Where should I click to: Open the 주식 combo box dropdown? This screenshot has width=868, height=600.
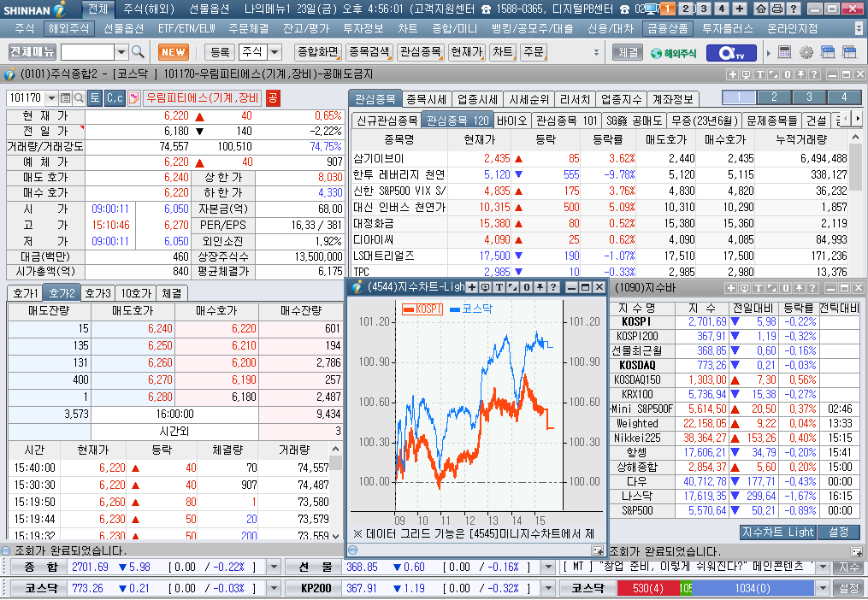pos(275,52)
